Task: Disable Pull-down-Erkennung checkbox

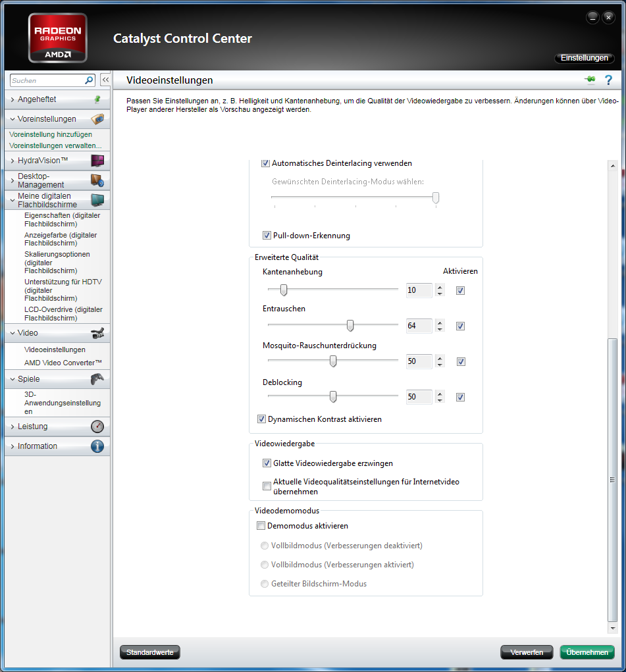Action: tap(267, 236)
